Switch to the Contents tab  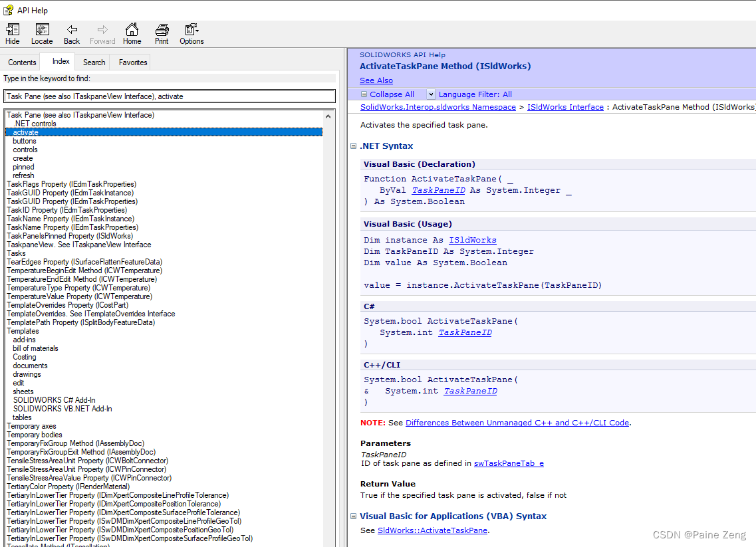tap(22, 62)
